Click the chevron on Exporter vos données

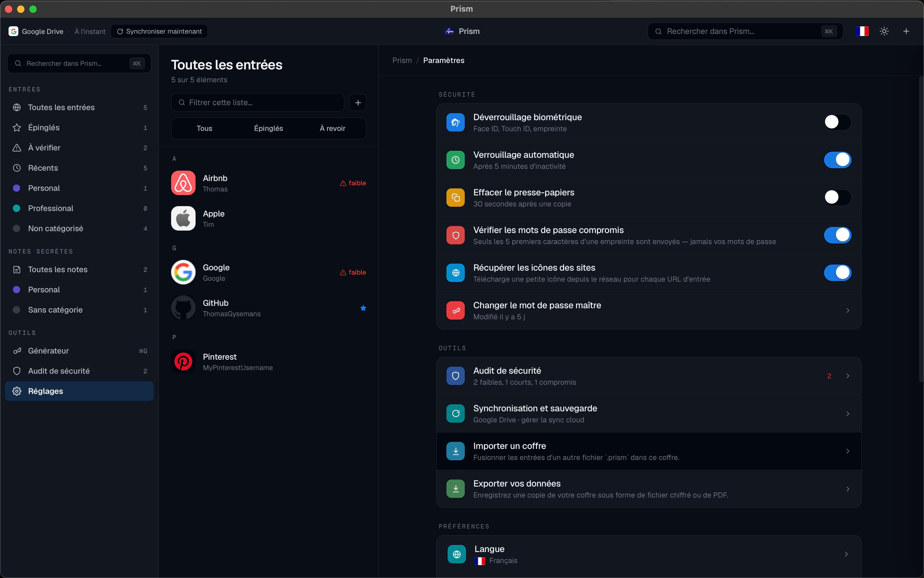tap(848, 489)
